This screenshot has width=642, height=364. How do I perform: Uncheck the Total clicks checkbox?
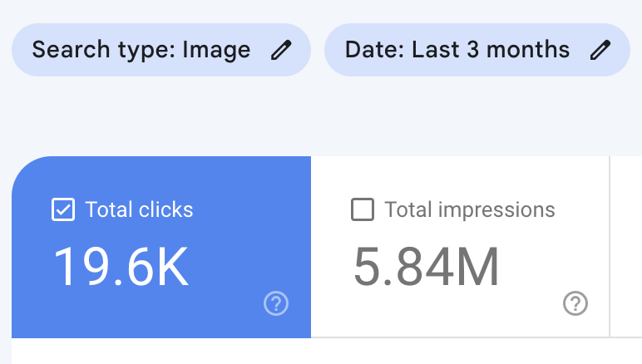coord(63,210)
